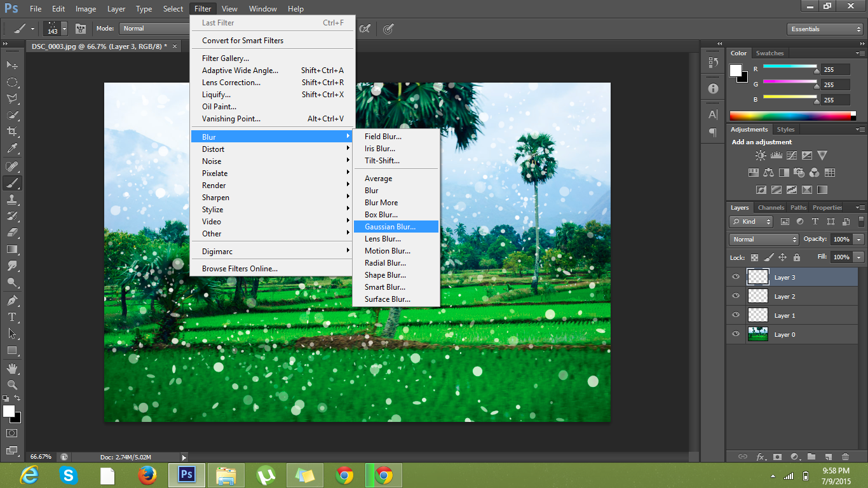Open the Opacity slider dropdown arrow
Viewport: 868px width, 488px height.
click(859, 240)
